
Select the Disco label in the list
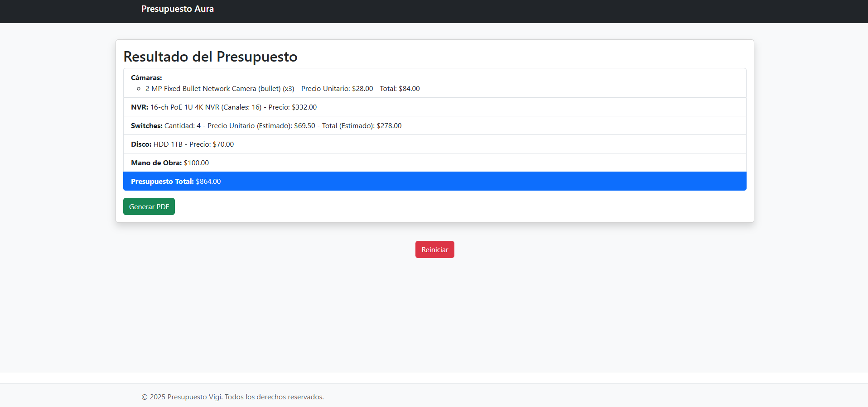coord(141,144)
